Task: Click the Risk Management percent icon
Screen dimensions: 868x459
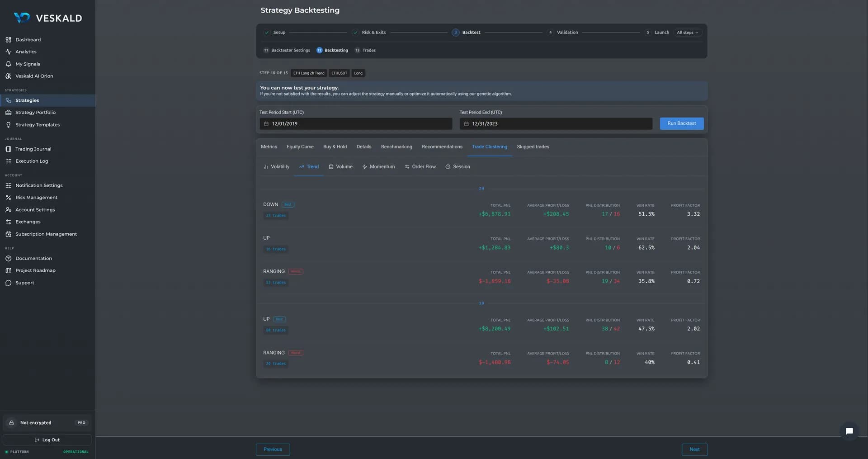Action: [x=8, y=198]
